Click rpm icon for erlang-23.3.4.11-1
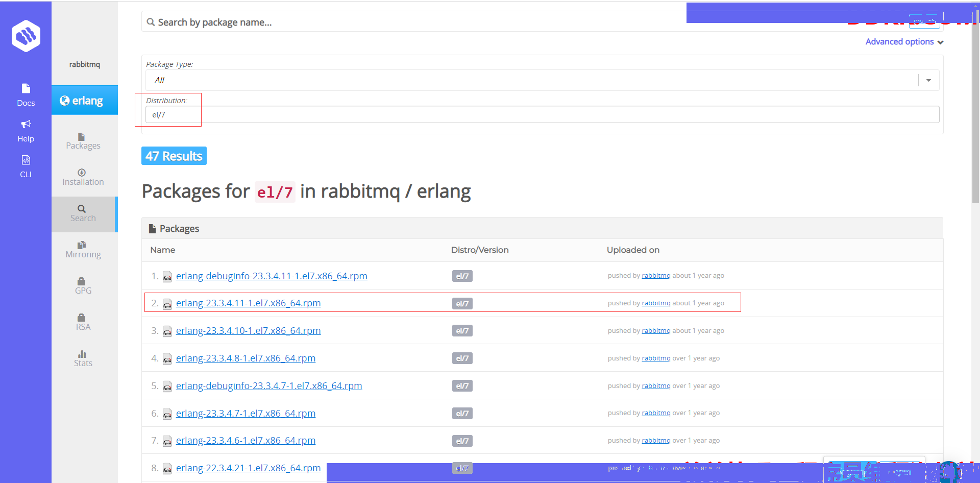The width and height of the screenshot is (980, 483). tap(167, 304)
